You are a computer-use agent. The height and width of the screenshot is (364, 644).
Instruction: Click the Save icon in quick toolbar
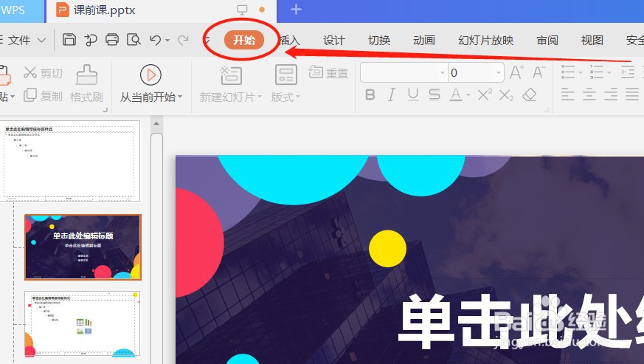point(69,39)
